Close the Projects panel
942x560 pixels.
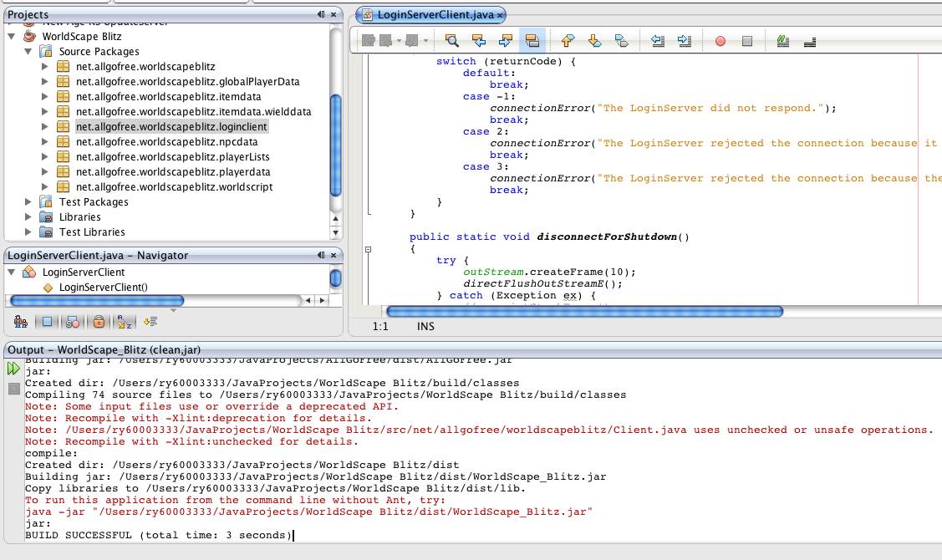[x=334, y=14]
